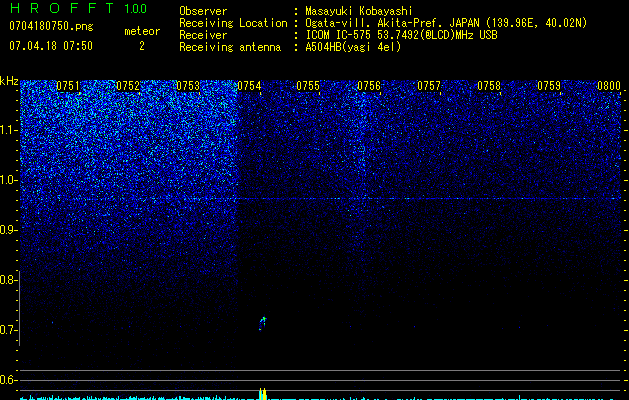
Task: Click the 'meteor' count label
Action: pyautogui.click(x=142, y=31)
